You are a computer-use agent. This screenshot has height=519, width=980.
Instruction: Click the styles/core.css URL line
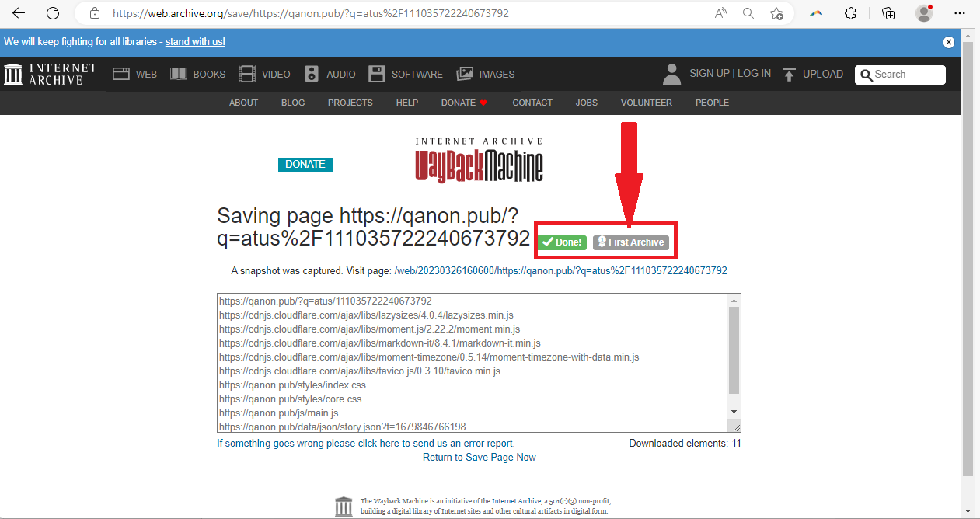[290, 399]
